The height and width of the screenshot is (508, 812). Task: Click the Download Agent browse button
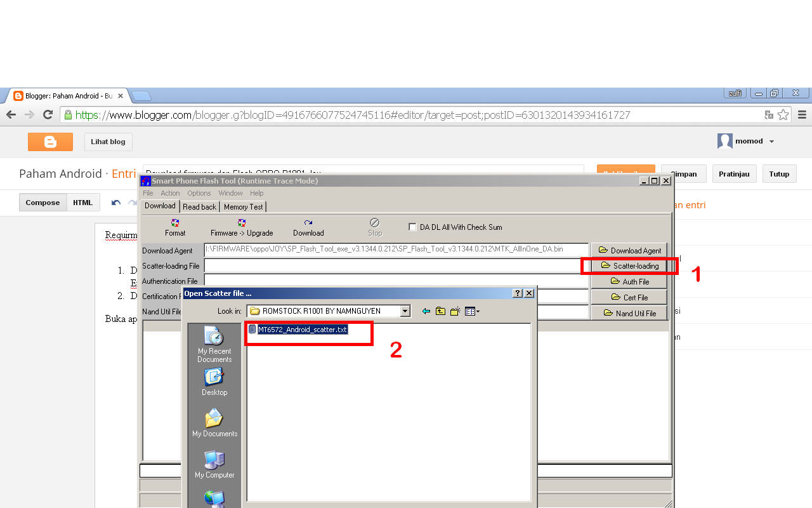tap(629, 250)
